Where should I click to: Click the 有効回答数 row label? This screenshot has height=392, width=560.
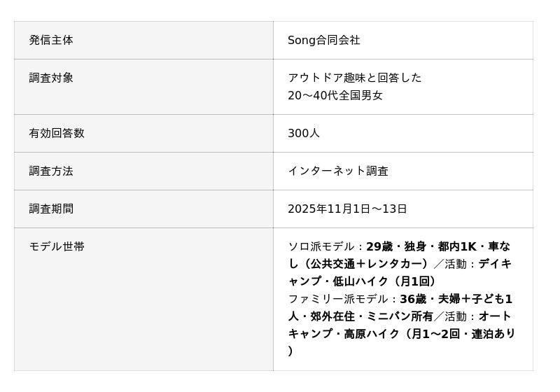57,133
